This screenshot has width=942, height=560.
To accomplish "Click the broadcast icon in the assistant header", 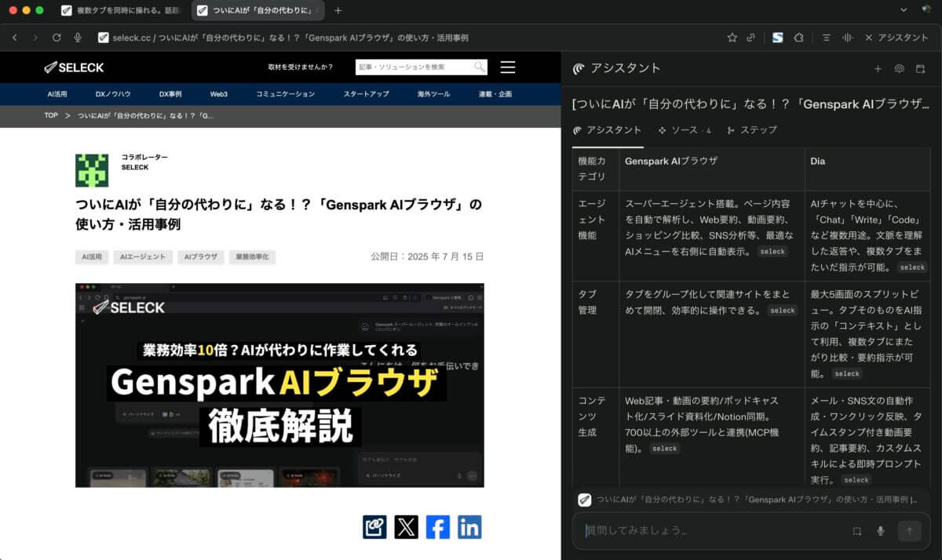I will click(x=900, y=69).
